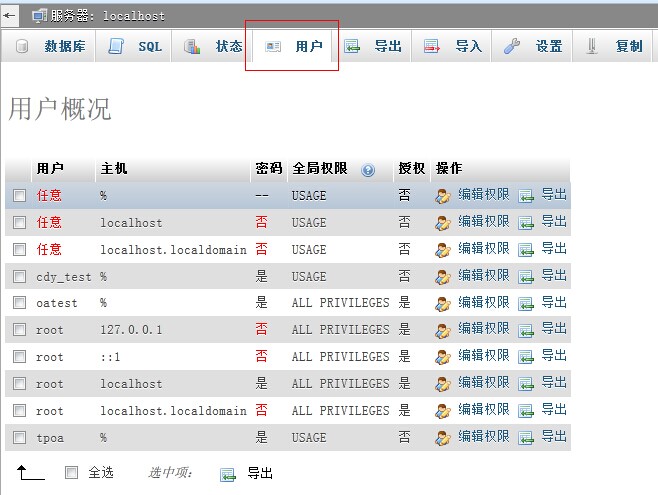Tick checkbox for oatest user

19,302
